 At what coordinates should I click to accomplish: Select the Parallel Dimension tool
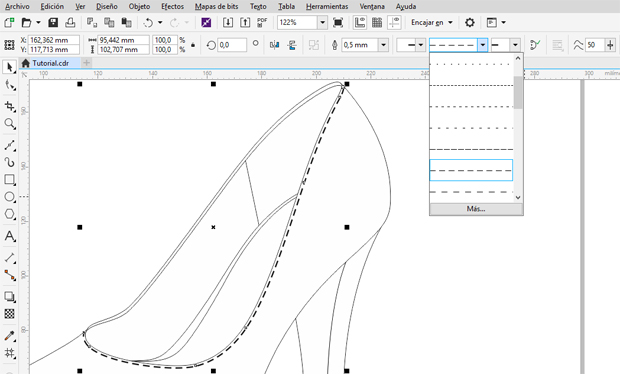pos(9,258)
